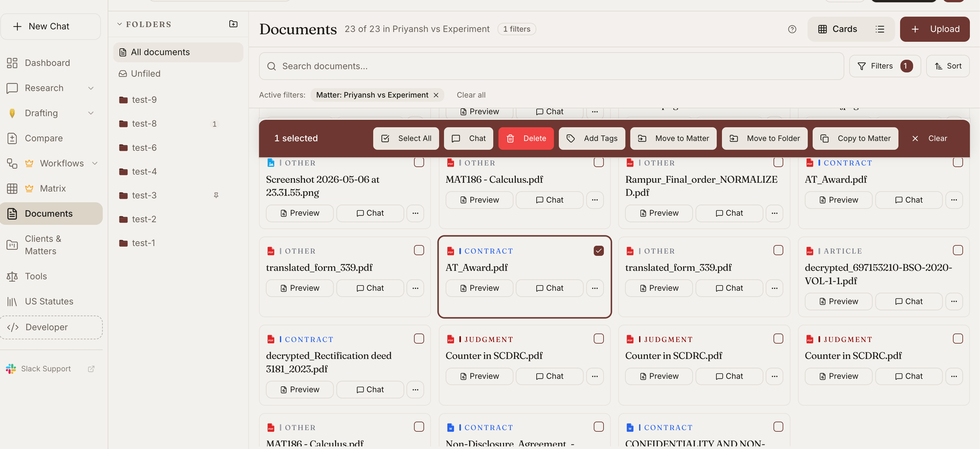The image size is (980, 449).
Task: Switch to Cards view
Action: (x=837, y=29)
